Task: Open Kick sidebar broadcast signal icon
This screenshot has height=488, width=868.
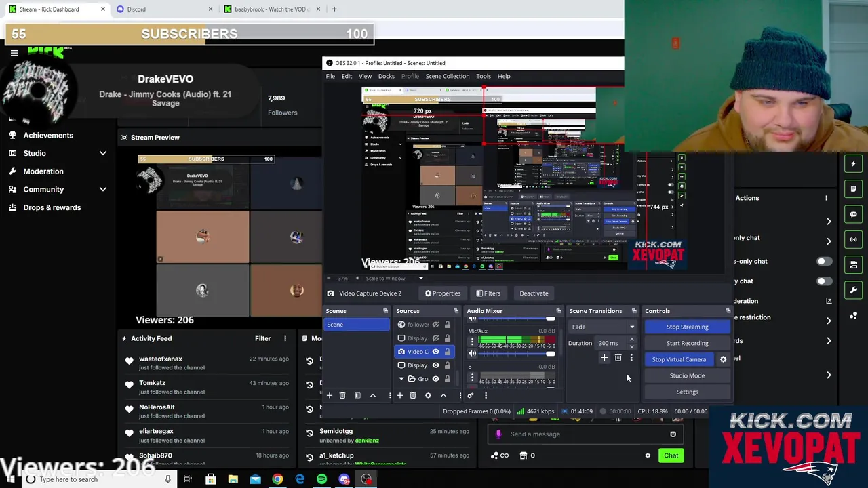Action: tap(853, 239)
